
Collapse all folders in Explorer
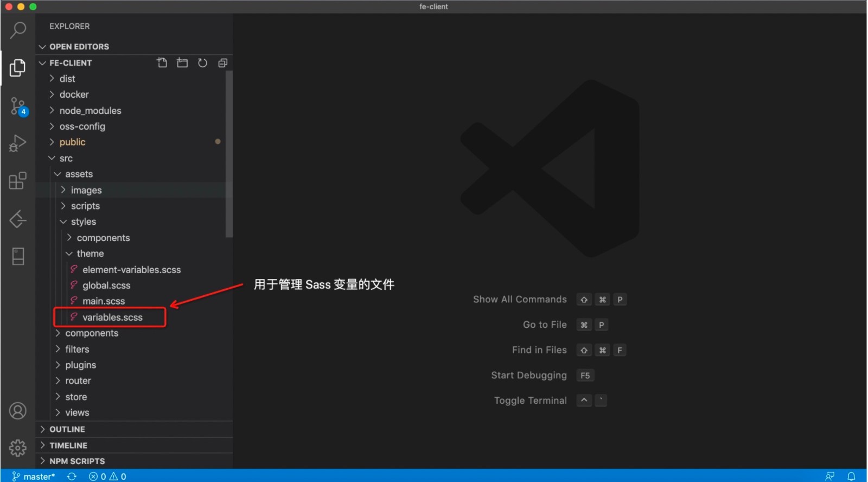(x=222, y=63)
